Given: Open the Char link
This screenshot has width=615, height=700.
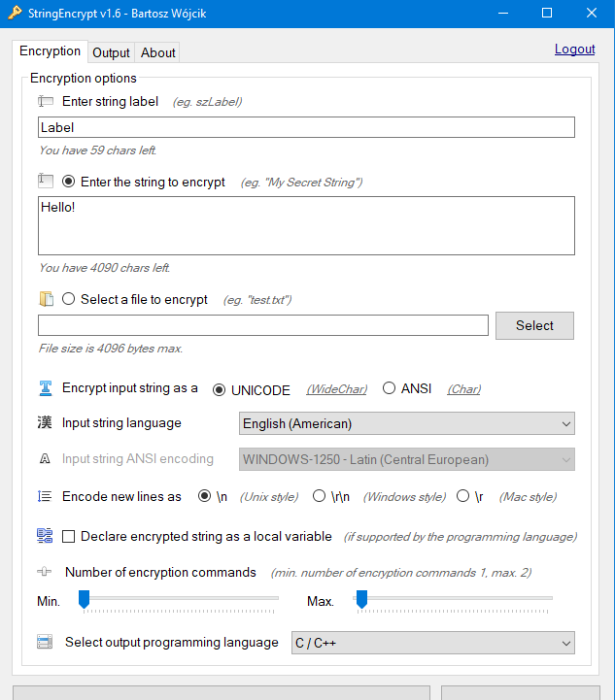Looking at the screenshot, I should point(464,389).
